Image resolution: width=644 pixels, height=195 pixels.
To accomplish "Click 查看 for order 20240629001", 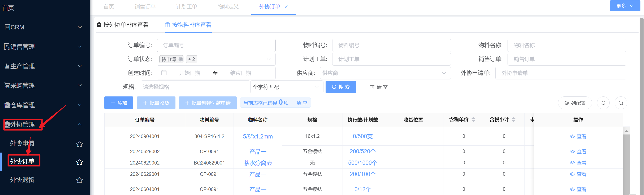I will click(x=578, y=174).
